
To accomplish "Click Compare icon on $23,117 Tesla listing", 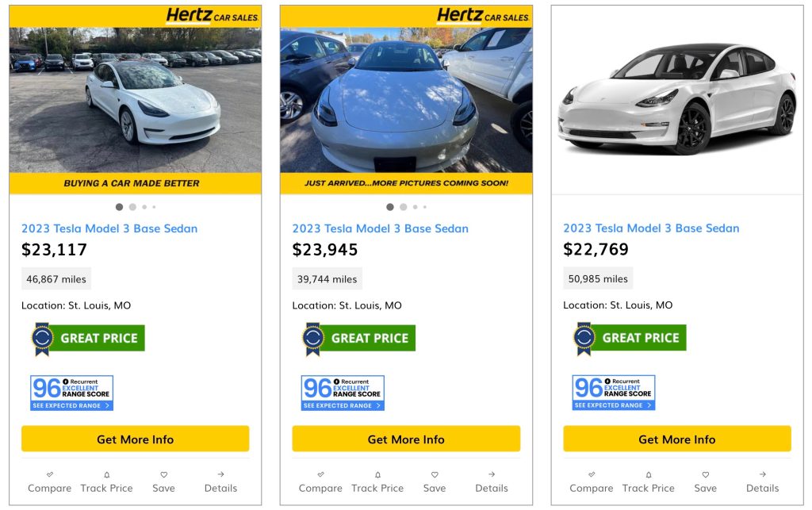I will tap(50, 474).
